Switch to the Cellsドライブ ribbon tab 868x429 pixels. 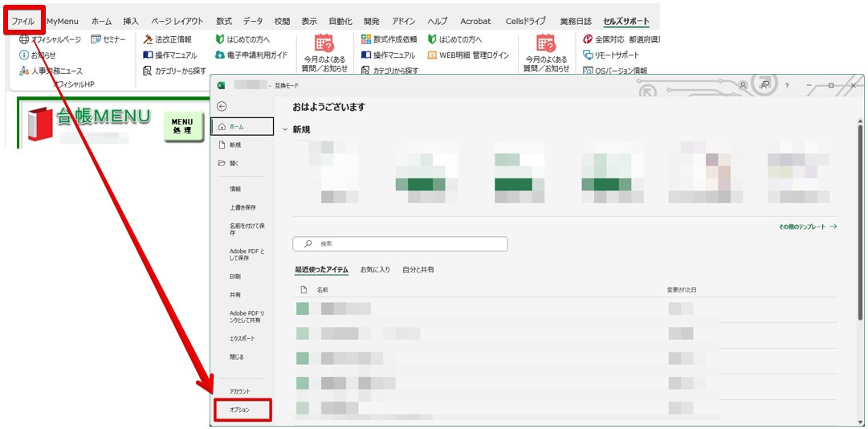pyautogui.click(x=525, y=22)
